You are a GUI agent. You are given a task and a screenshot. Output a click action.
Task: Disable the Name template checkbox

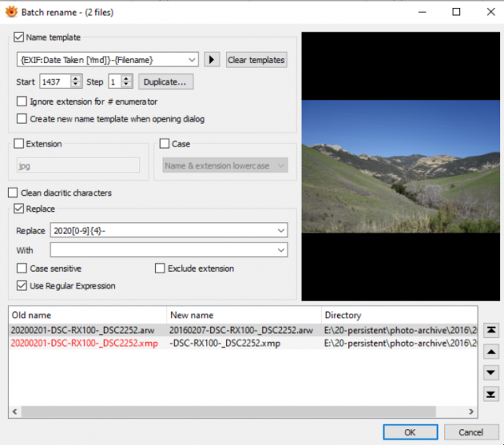(x=19, y=37)
